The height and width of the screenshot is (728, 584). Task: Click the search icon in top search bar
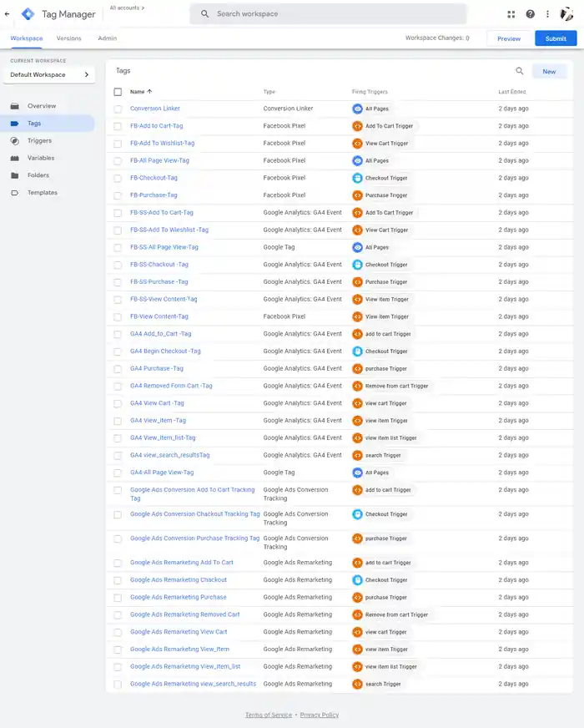(x=204, y=14)
